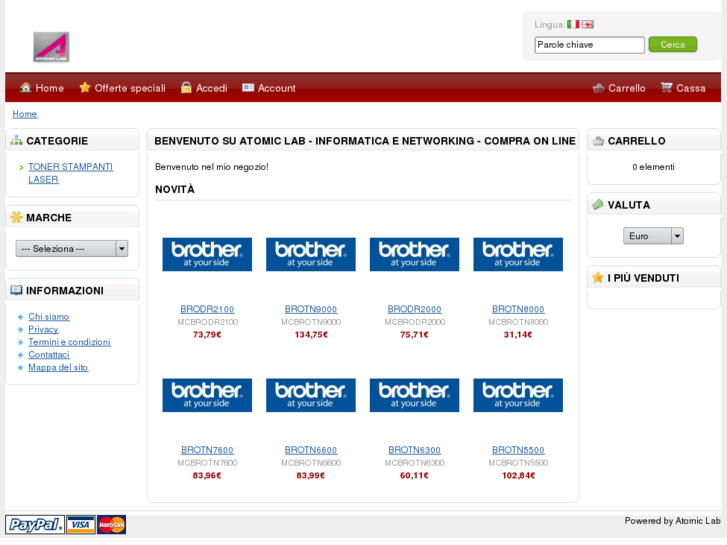
Task: Click the price 102,84€
Action: [x=518, y=475]
